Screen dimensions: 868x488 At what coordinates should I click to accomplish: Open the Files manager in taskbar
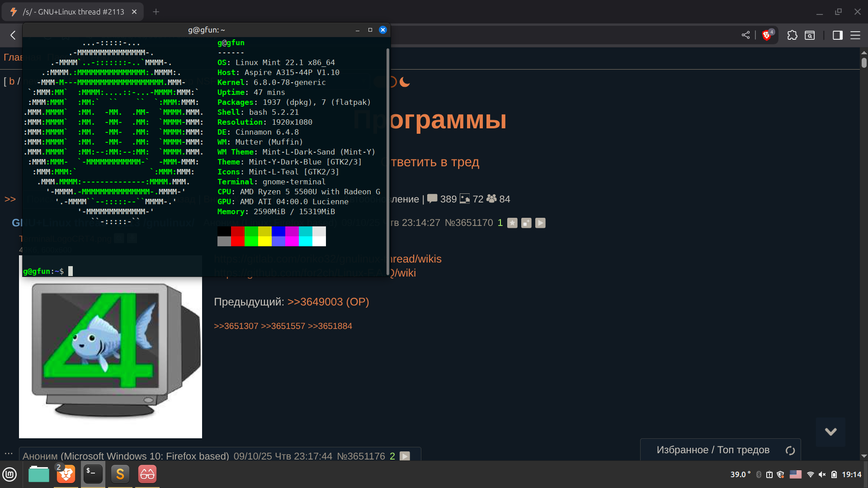39,474
